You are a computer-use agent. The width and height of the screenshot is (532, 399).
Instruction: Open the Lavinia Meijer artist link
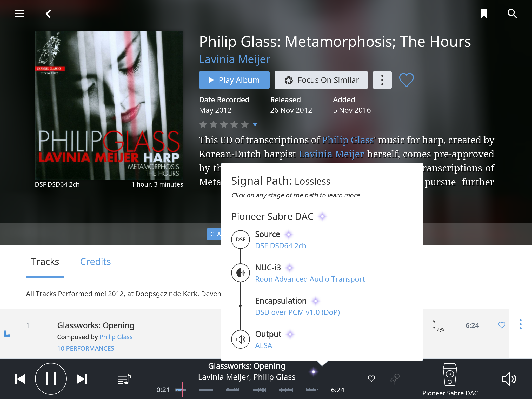(x=235, y=59)
